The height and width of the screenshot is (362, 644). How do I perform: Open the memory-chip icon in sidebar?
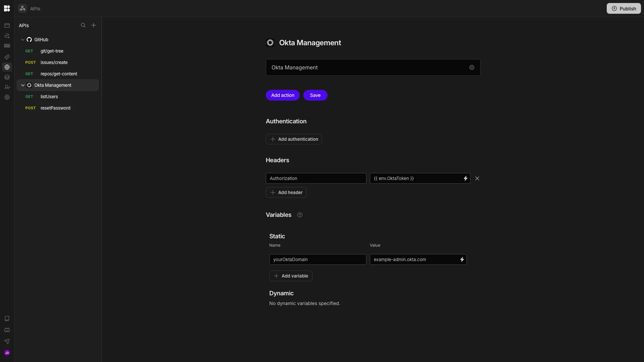pos(7,46)
